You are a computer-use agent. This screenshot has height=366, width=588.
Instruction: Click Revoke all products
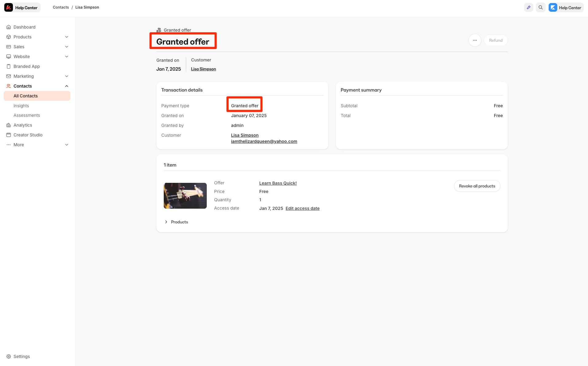point(477,186)
